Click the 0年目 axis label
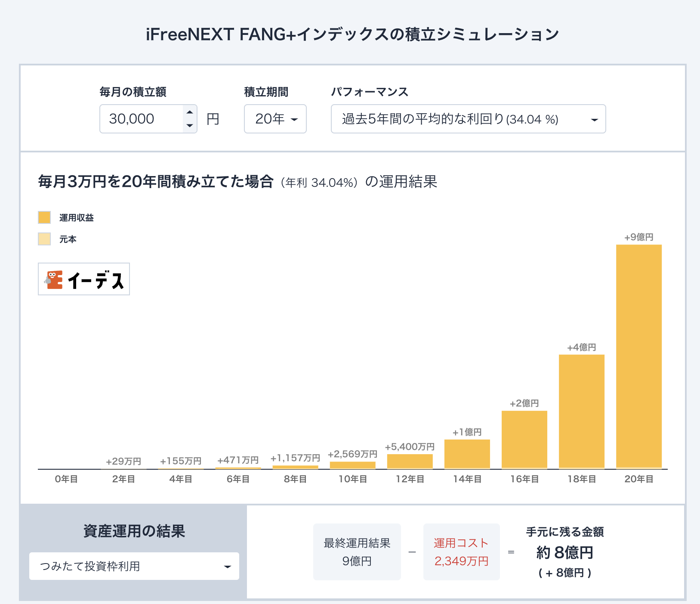The width and height of the screenshot is (700, 604). pos(67,479)
